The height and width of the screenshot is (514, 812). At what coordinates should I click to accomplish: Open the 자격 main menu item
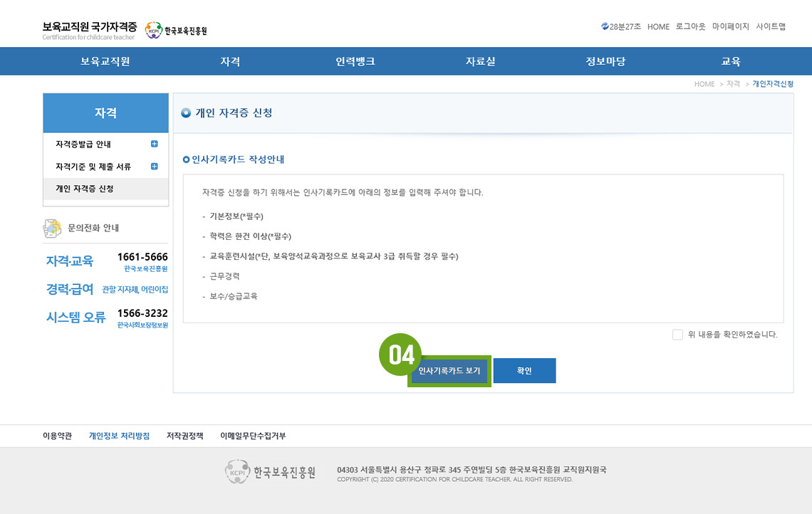(x=230, y=61)
